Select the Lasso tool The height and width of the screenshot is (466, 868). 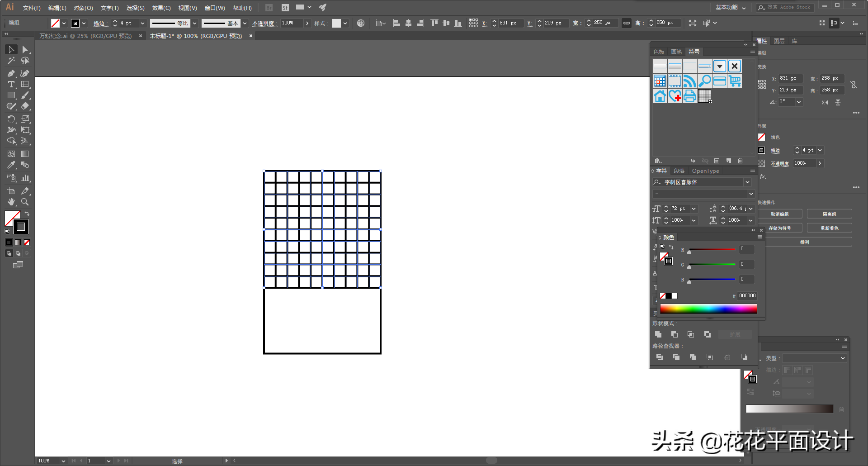25,61
